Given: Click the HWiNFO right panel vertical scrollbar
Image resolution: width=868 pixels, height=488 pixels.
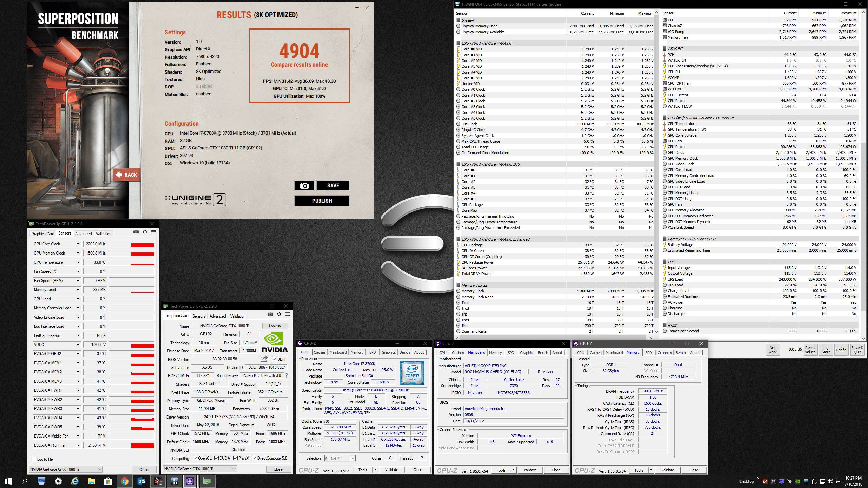Looking at the screenshot, I should click(x=863, y=175).
